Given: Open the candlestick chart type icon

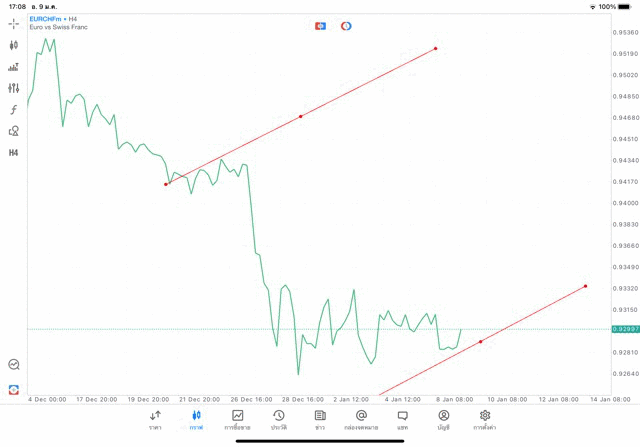Looking at the screenshot, I should click(x=14, y=45).
